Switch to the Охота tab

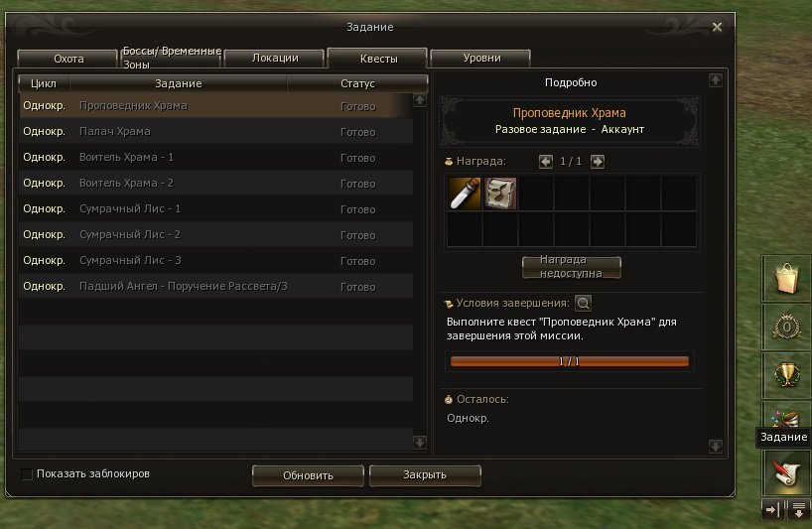coord(68,59)
